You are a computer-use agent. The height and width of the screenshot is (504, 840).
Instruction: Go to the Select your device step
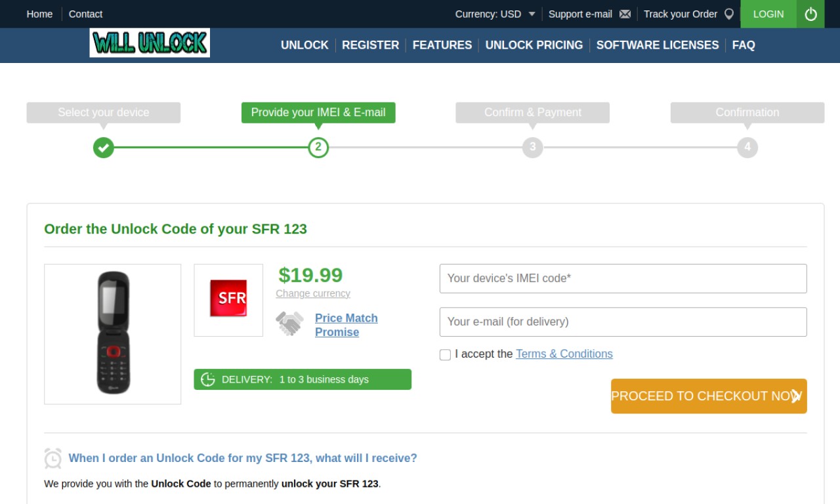tap(104, 112)
